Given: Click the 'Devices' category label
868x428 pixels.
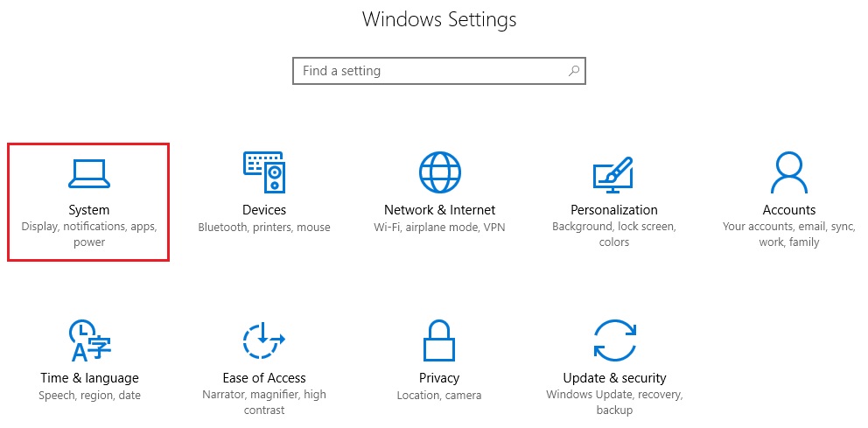Looking at the screenshot, I should coord(263,210).
